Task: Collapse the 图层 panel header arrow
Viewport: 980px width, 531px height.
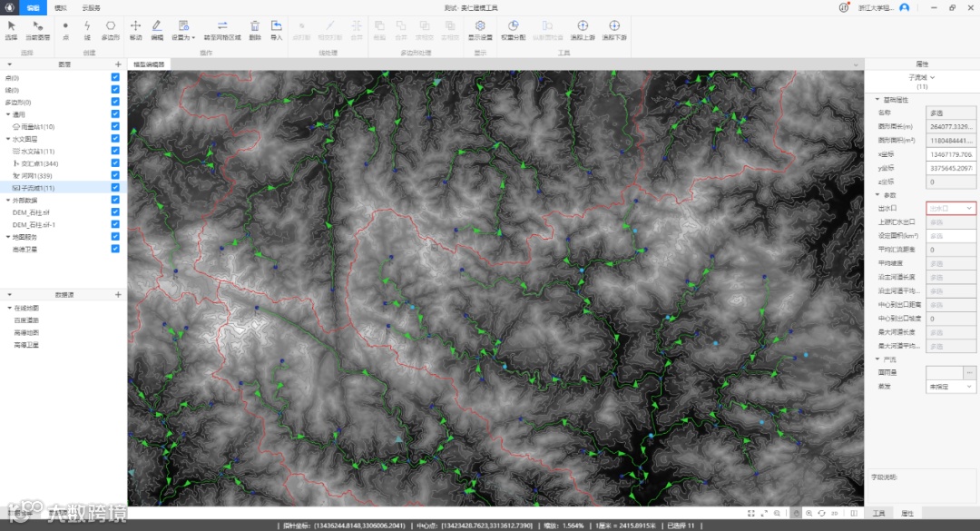Action: pos(9,64)
